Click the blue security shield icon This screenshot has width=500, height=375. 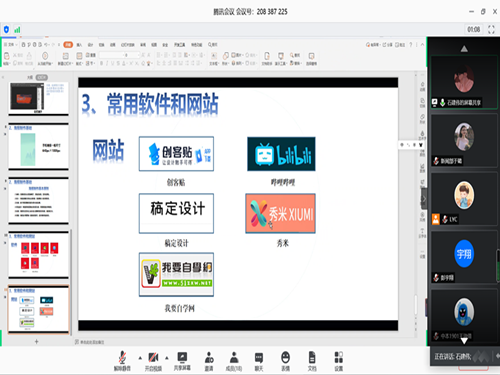6,29
